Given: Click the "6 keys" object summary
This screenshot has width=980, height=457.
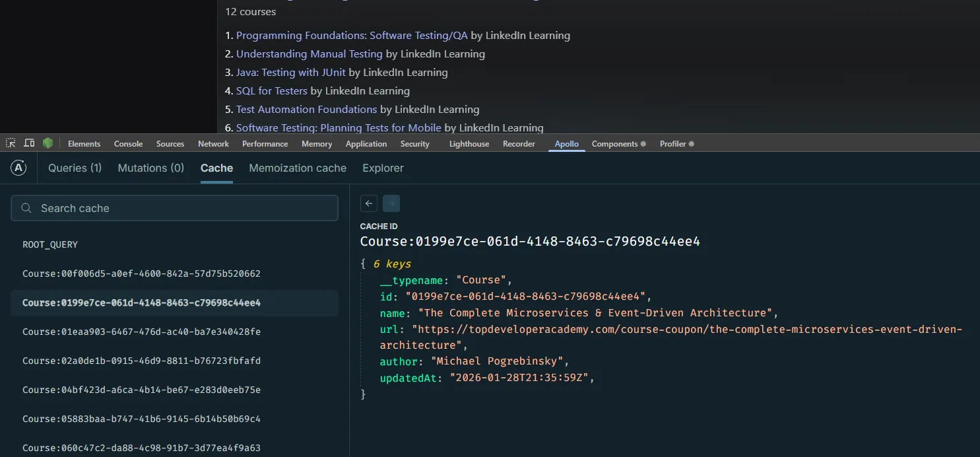Looking at the screenshot, I should [392, 264].
